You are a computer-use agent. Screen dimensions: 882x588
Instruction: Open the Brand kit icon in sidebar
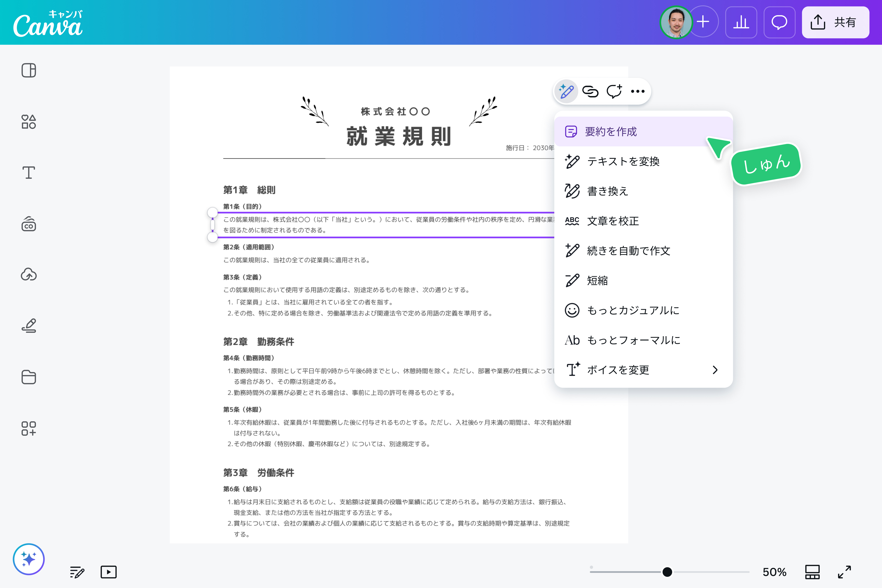(x=29, y=224)
